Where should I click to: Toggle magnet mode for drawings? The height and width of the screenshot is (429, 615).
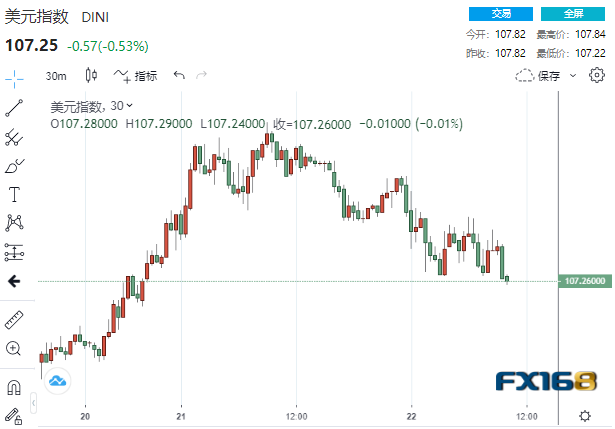tap(14, 387)
